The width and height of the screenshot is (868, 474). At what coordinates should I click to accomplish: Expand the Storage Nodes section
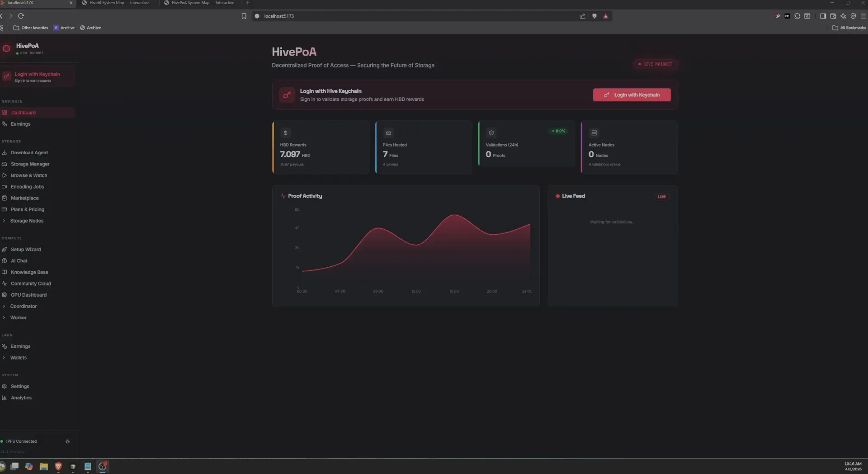coord(27,221)
